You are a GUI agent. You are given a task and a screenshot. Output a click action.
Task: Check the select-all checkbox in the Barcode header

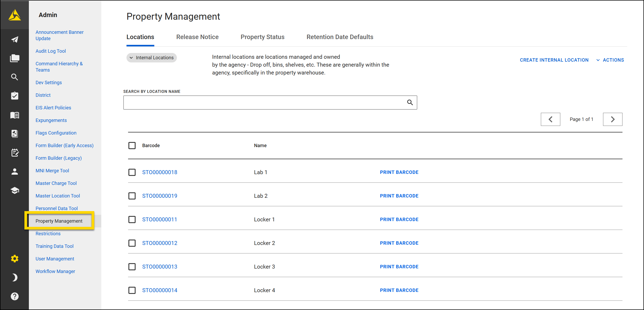132,145
